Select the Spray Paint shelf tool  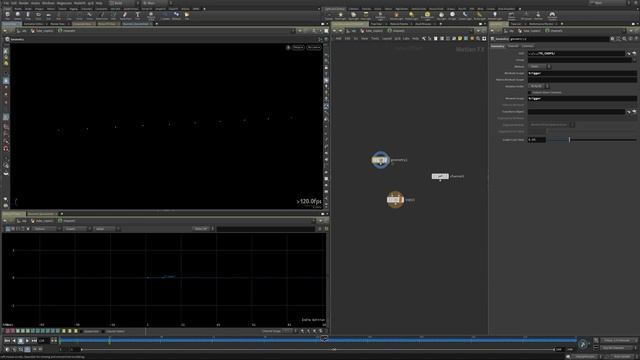tap(125, 16)
